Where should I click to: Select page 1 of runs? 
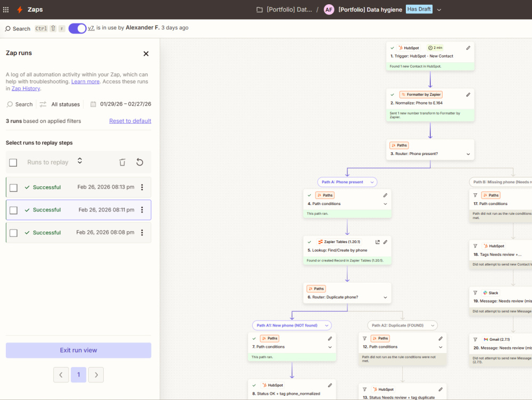pos(78,375)
